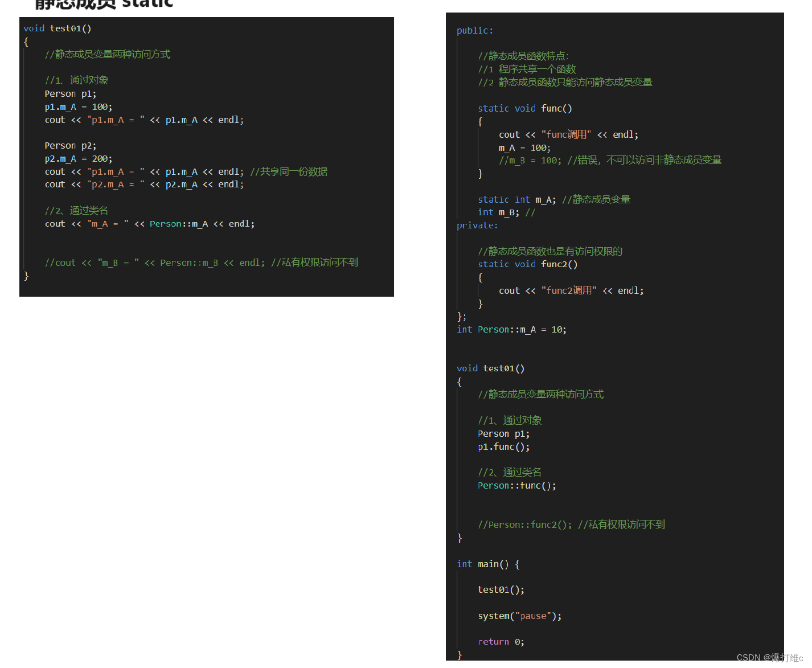Click 'static void func()' declaration
812x668 pixels.
(x=525, y=108)
